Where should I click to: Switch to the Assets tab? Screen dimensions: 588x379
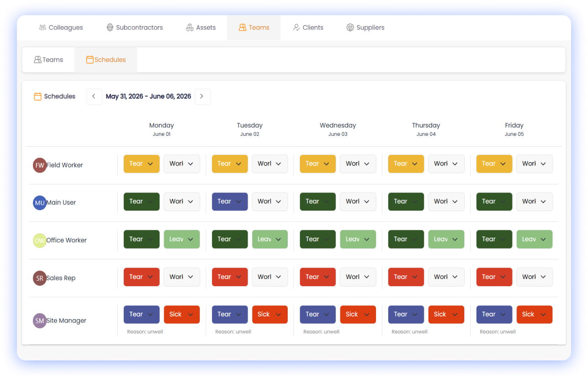(201, 27)
